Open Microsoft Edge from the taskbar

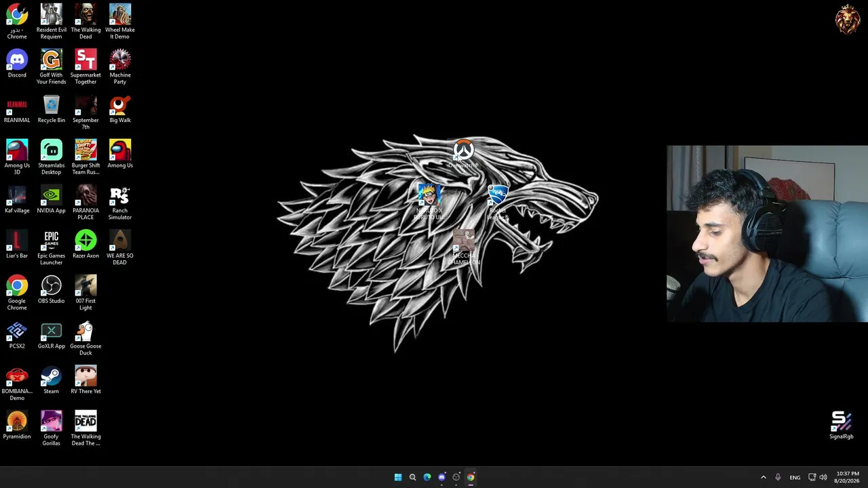point(427,477)
